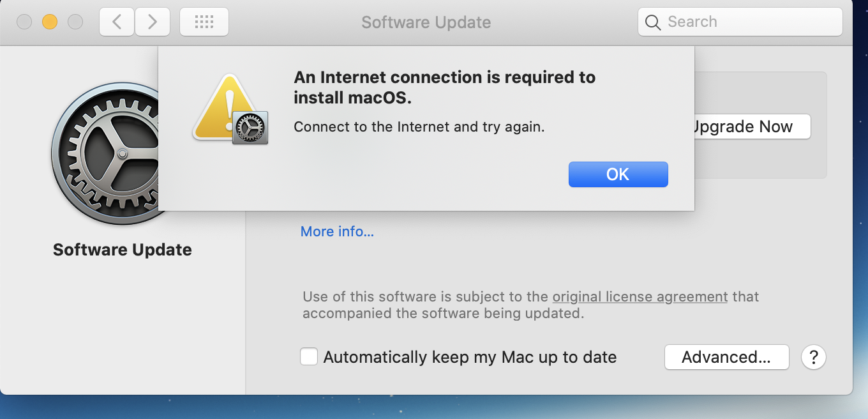The image size is (868, 419).
Task: Select the Software Update label under the gear
Action: click(122, 249)
